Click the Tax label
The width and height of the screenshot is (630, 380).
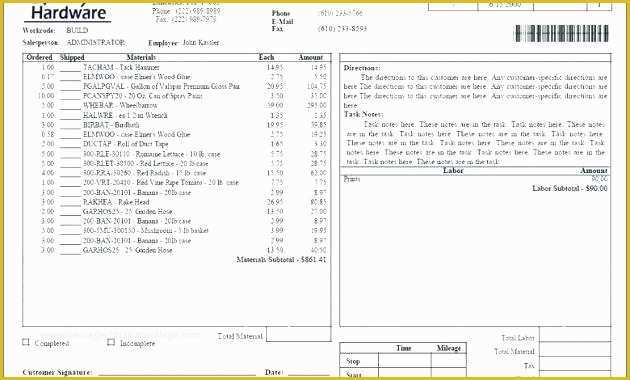coord(529,366)
